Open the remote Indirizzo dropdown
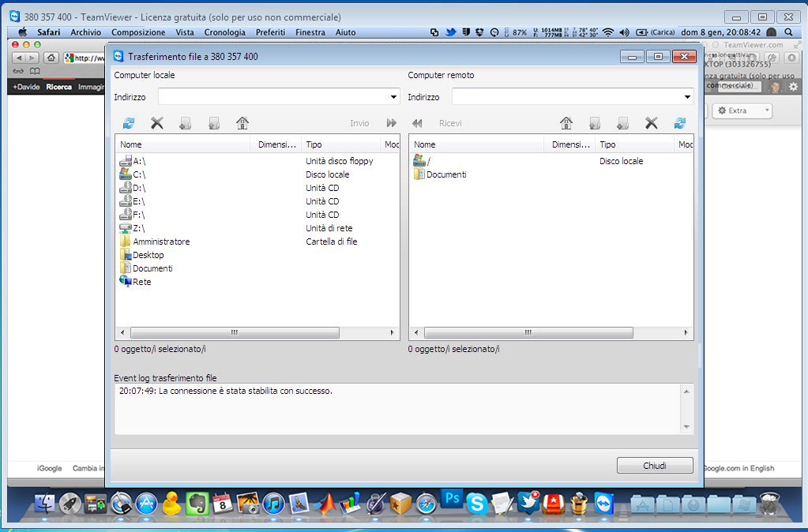808x532 pixels. tap(687, 97)
